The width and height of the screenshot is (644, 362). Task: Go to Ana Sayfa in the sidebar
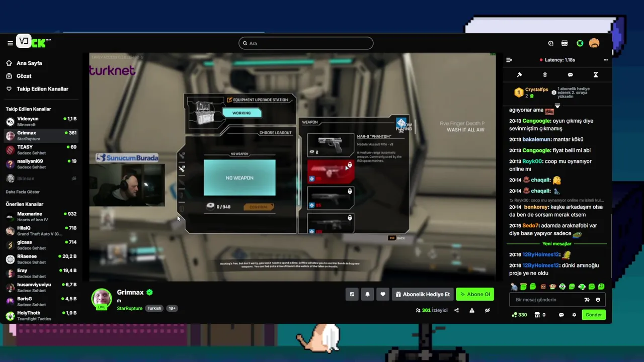(24, 63)
